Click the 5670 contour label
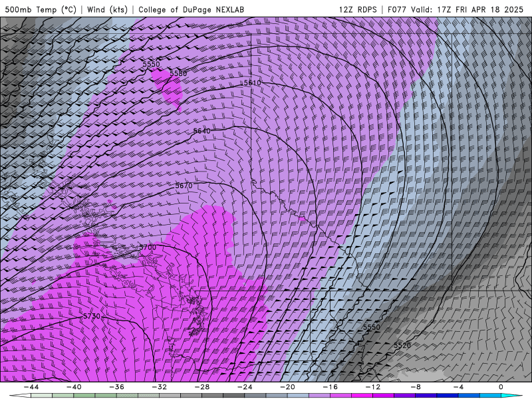 [184, 186]
